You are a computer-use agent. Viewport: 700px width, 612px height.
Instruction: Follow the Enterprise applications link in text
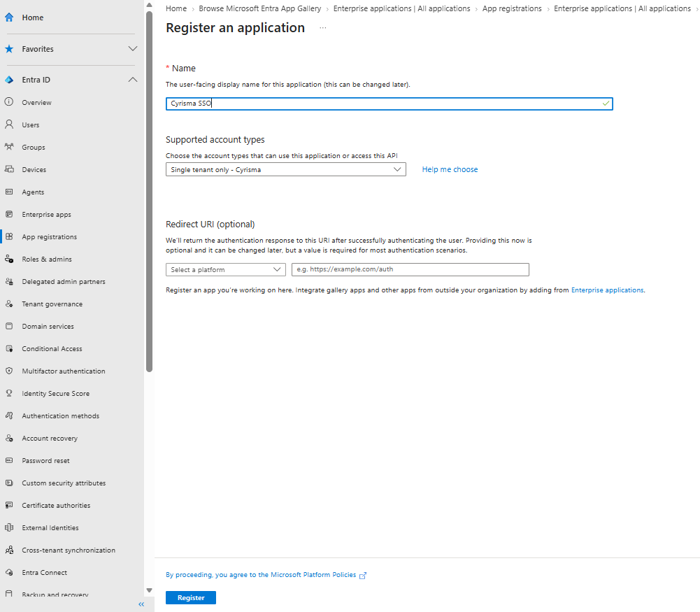[x=607, y=290]
